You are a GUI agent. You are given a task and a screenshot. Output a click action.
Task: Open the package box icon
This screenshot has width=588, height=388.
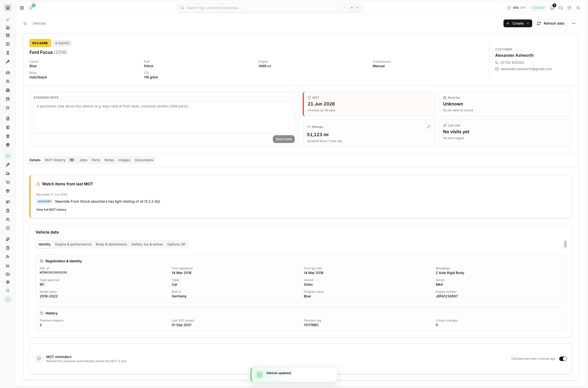(8, 191)
